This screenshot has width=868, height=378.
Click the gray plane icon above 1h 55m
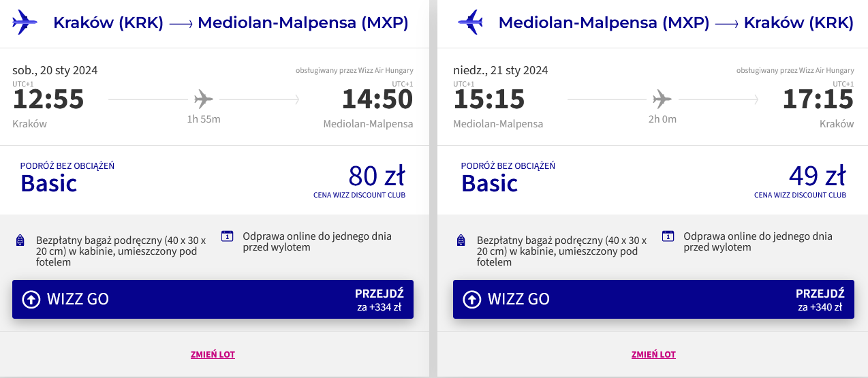point(203,99)
